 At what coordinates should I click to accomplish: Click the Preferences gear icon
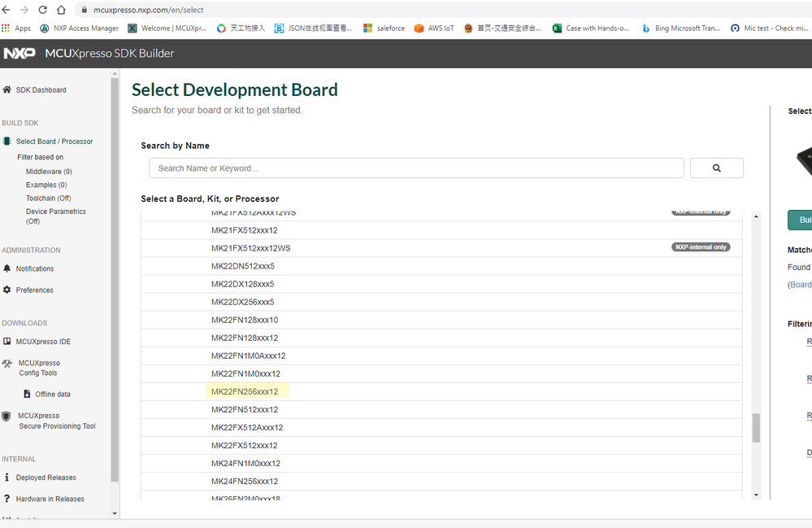pyautogui.click(x=7, y=290)
